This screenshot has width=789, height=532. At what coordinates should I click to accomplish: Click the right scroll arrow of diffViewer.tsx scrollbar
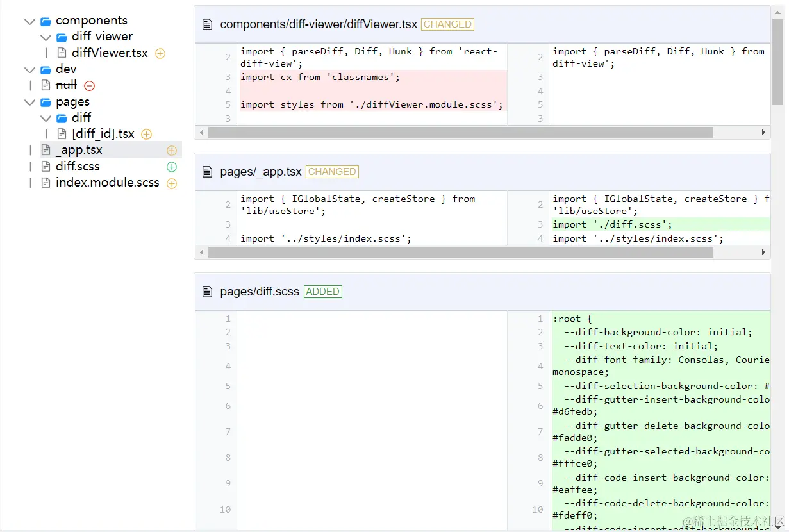[763, 133]
